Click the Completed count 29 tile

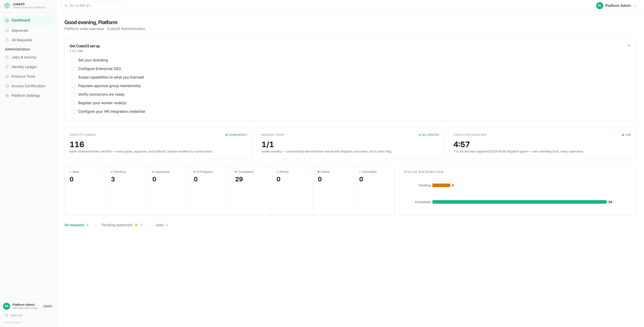click(x=250, y=190)
